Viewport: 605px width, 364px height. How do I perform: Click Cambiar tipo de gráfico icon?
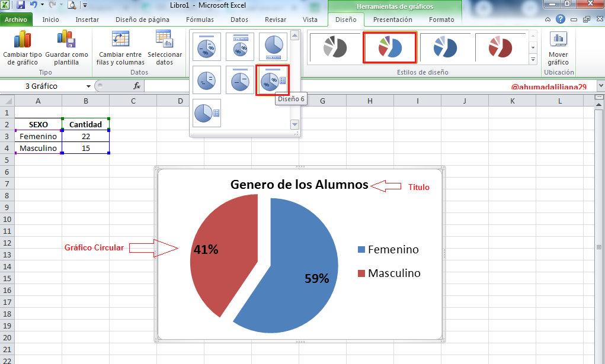pos(23,40)
